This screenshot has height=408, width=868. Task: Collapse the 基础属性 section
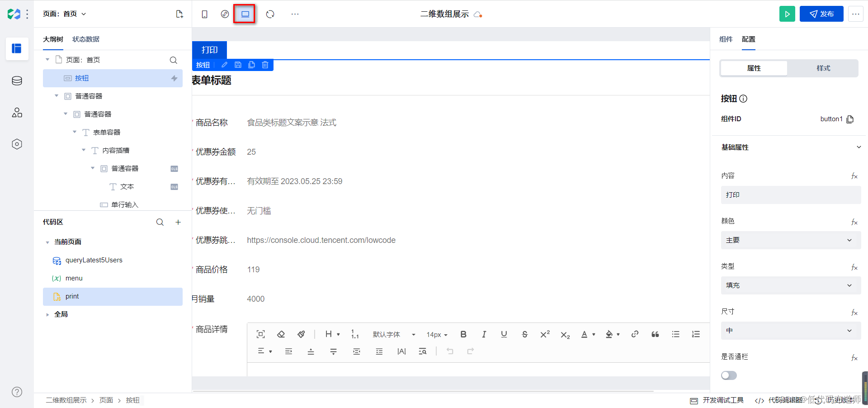click(859, 147)
